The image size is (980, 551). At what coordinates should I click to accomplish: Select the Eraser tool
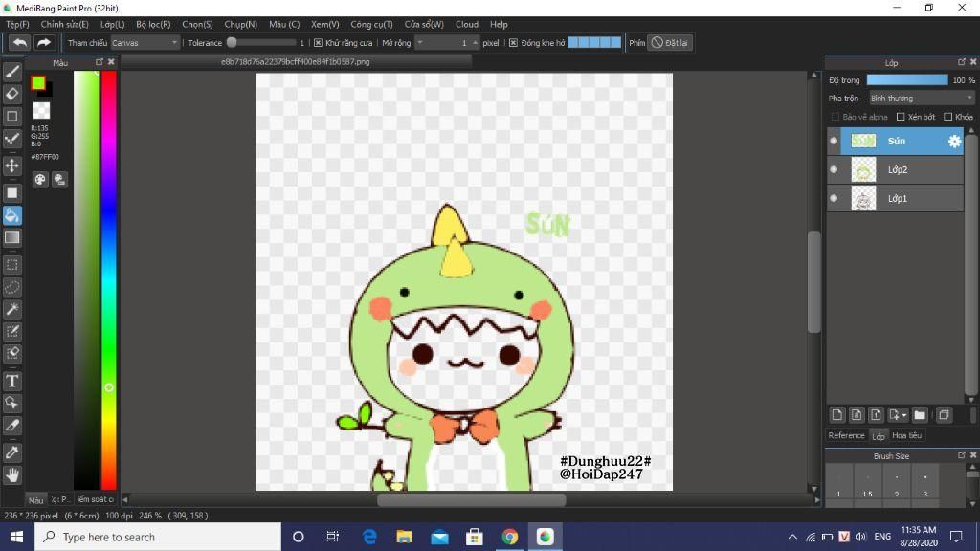click(x=11, y=95)
